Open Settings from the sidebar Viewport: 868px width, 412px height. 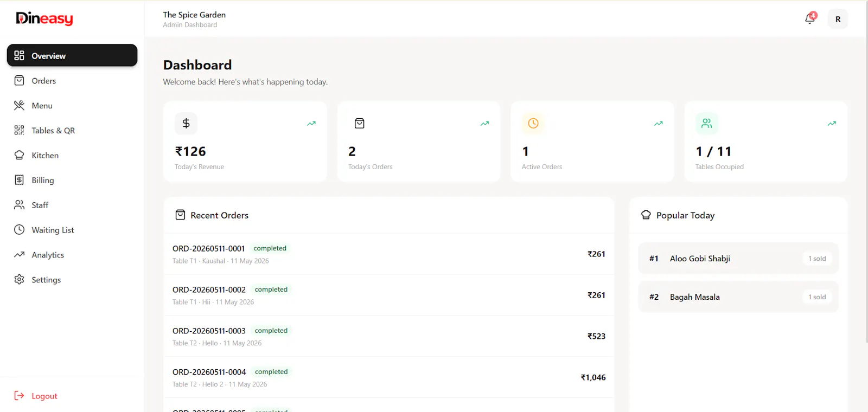point(72,280)
